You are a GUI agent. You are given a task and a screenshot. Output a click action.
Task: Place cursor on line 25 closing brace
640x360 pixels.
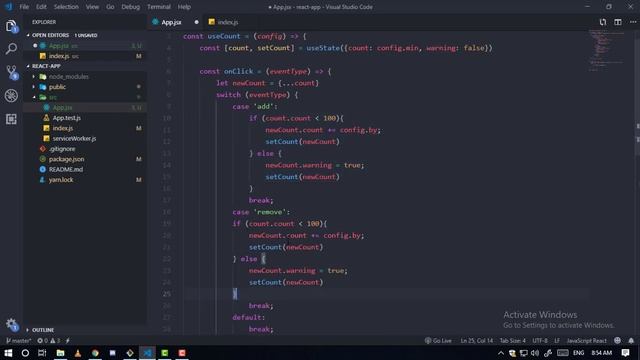(235, 293)
